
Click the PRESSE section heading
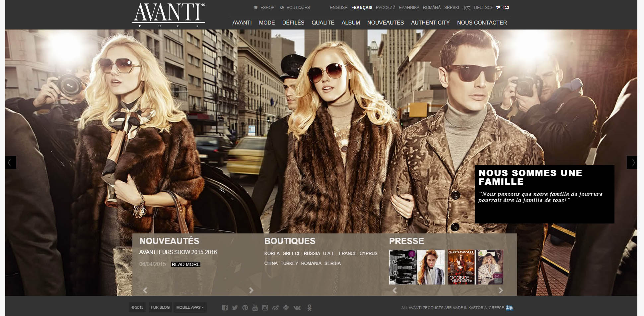[406, 241]
